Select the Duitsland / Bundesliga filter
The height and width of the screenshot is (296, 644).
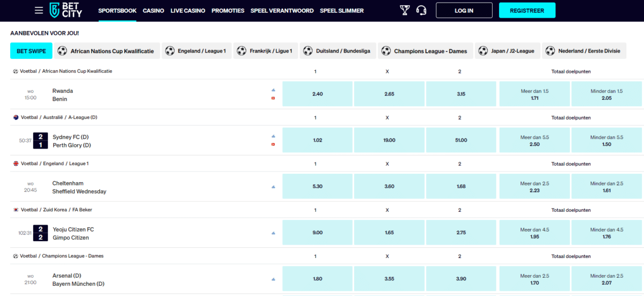click(338, 51)
